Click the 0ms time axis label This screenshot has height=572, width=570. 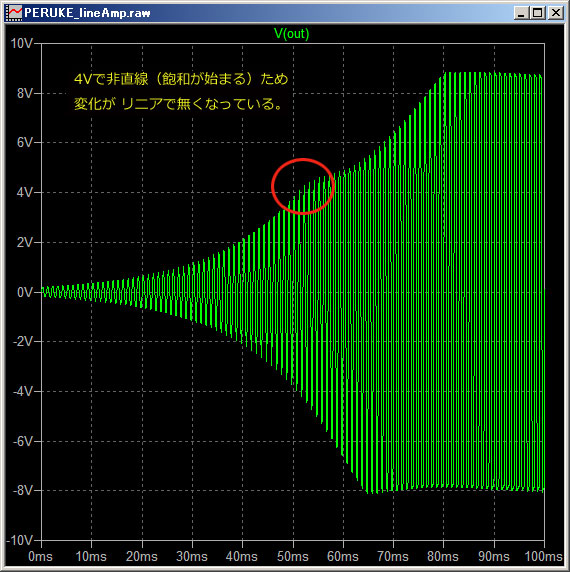[40, 557]
